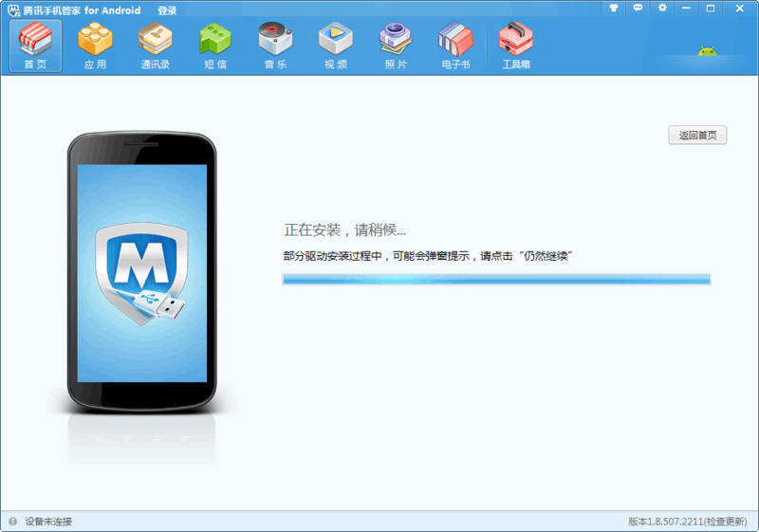Open the 首页 home tab
Image resolution: width=759 pixels, height=532 pixels.
[x=35, y=46]
